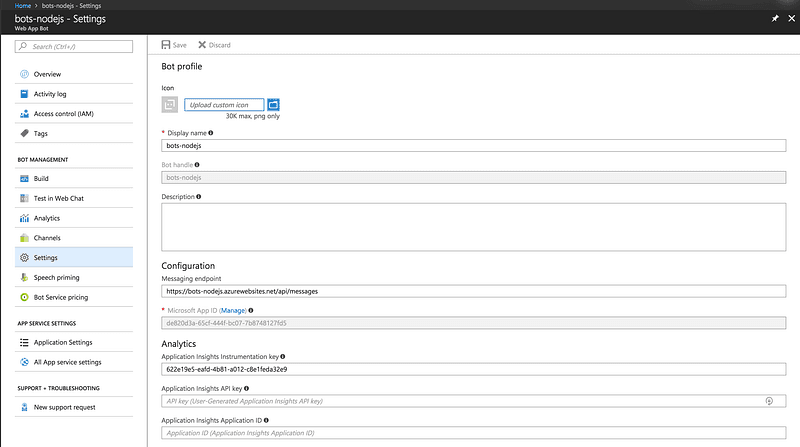Click the 'Configuration' heading

pos(188,266)
